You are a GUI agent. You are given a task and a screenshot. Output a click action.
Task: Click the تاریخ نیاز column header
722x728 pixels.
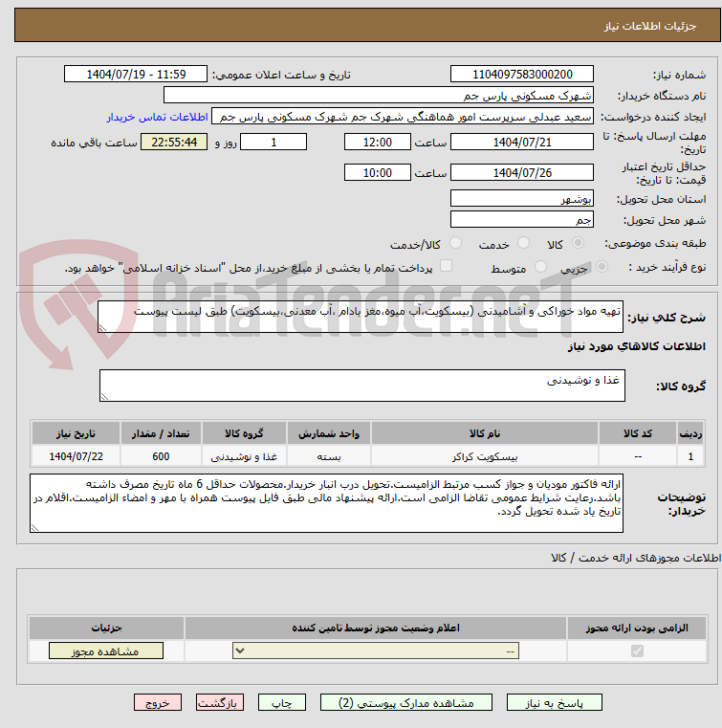[x=76, y=433]
